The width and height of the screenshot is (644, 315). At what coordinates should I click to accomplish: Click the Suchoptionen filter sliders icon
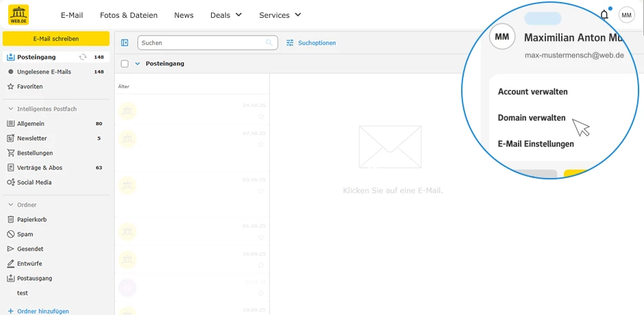coord(290,42)
